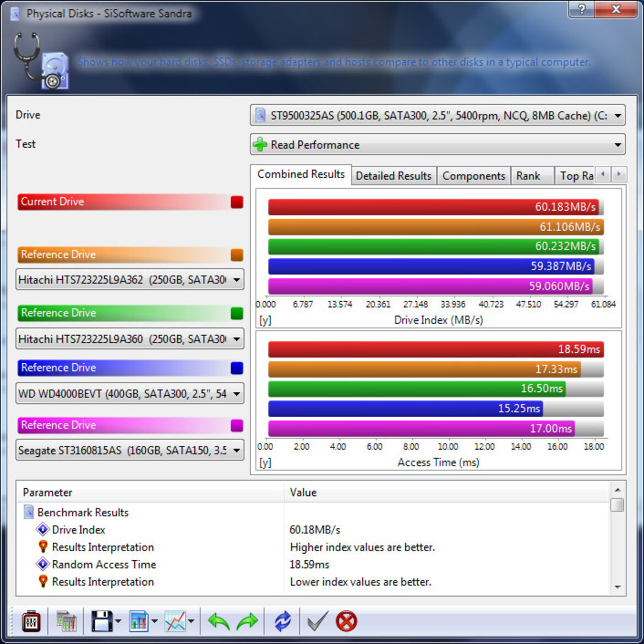Toggle the red Current Drive swatch
This screenshot has height=644, width=644.
[237, 202]
